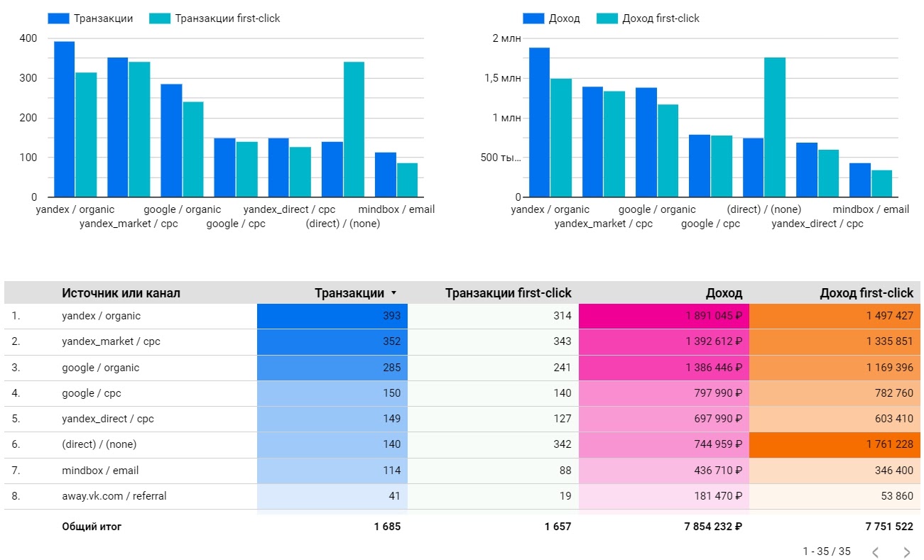Click Доход first-click legend swatch
Screen dimensions: 924x560
coord(607,18)
